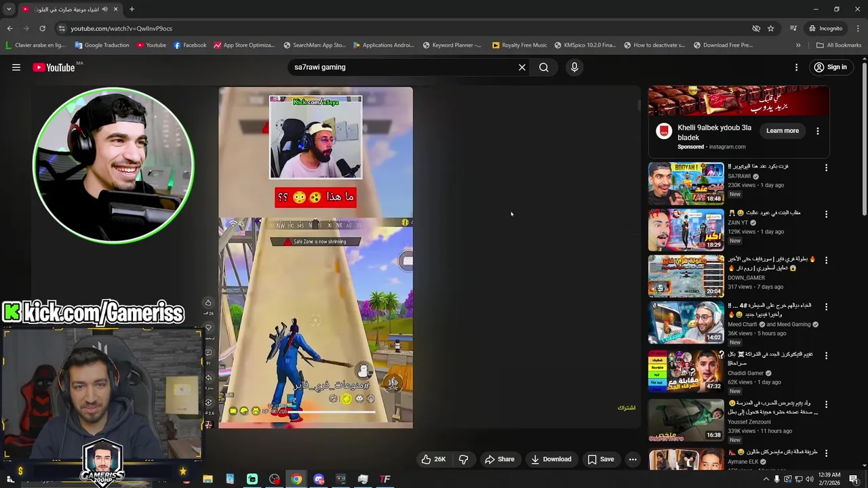Reload the YouTube page
The height and width of the screenshot is (488, 868).
click(42, 28)
